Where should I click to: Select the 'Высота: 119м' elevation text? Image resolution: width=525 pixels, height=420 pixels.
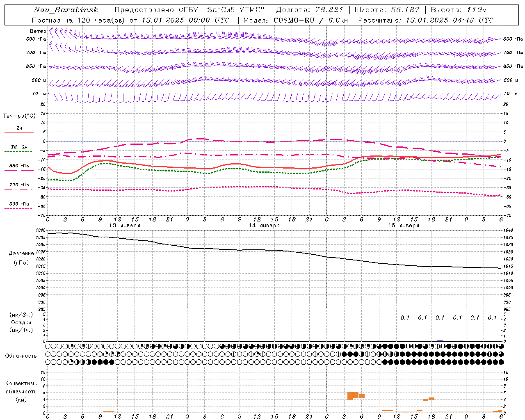point(459,10)
